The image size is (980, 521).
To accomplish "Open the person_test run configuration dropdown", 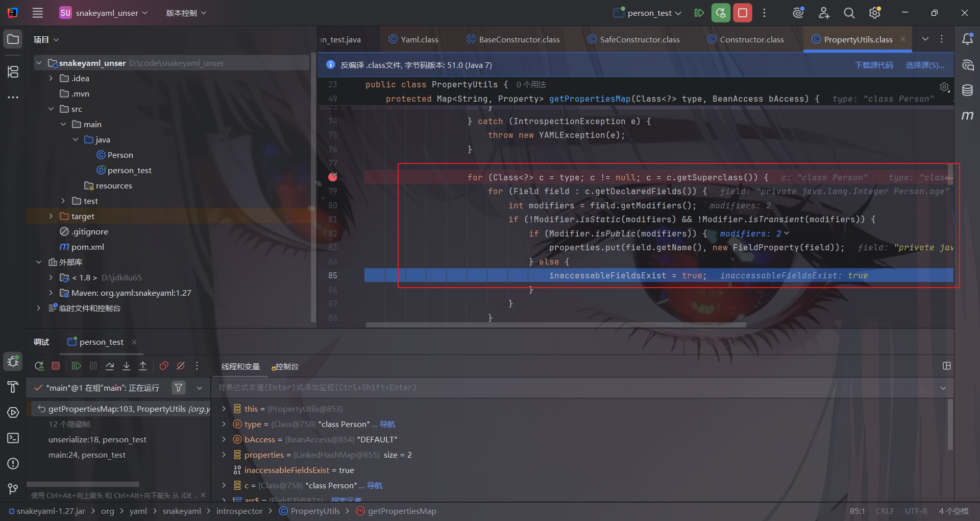I will [x=648, y=13].
